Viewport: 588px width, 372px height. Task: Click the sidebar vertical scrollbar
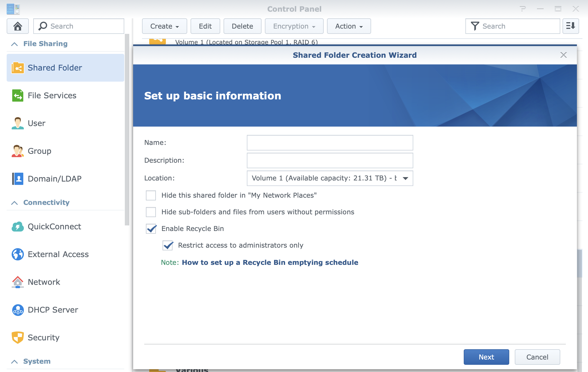127,129
